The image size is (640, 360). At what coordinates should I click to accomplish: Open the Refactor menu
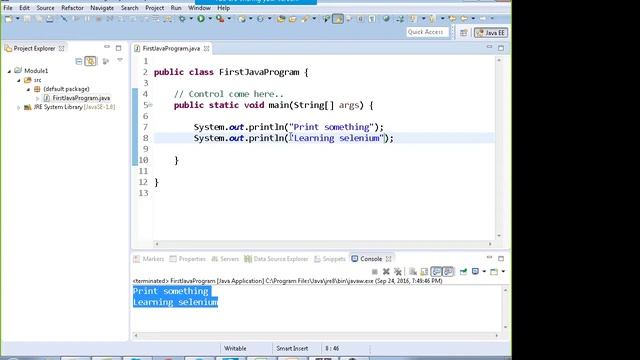tap(72, 8)
